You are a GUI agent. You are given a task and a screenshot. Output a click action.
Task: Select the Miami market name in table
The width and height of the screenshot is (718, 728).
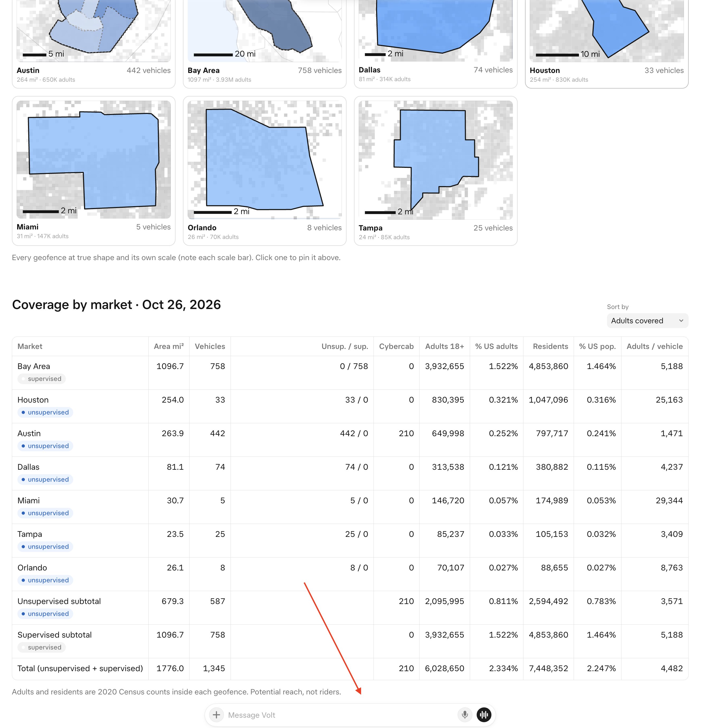click(x=28, y=500)
